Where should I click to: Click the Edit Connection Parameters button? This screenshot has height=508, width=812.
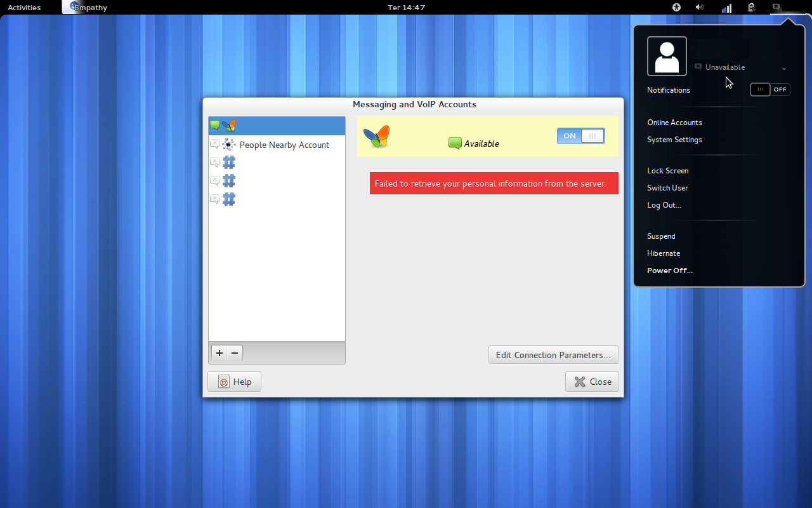pyautogui.click(x=553, y=355)
